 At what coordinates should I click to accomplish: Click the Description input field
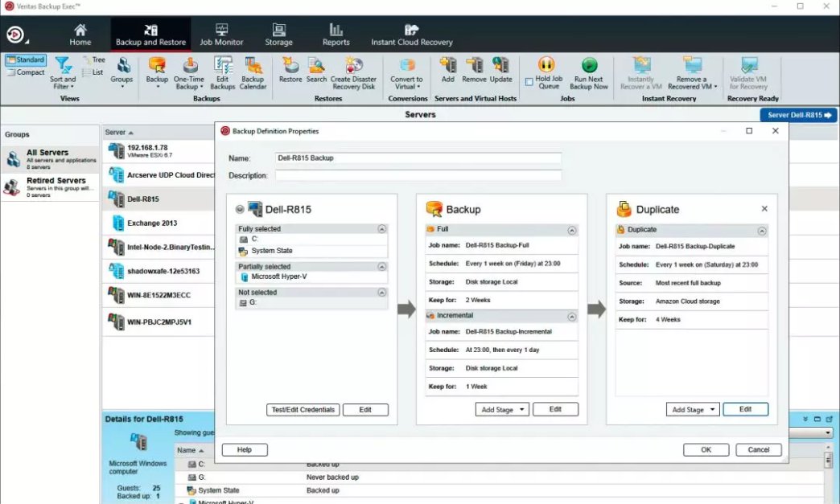418,175
